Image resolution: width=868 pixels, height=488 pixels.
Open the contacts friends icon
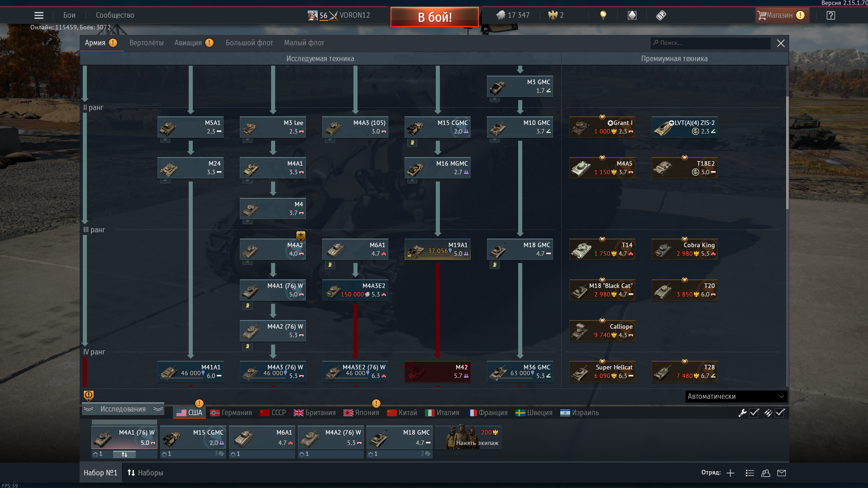(766, 473)
